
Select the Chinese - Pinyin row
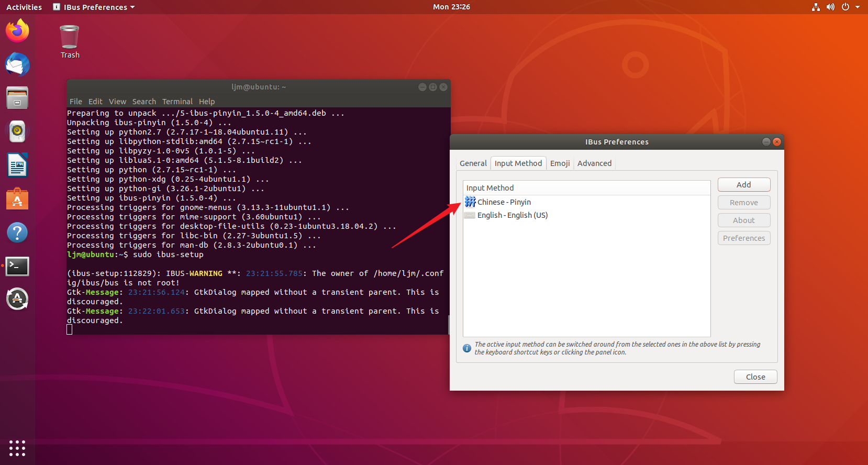pos(586,202)
